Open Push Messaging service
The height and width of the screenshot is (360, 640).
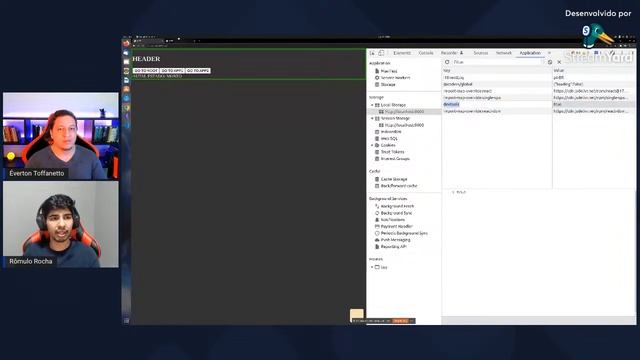[x=395, y=240]
